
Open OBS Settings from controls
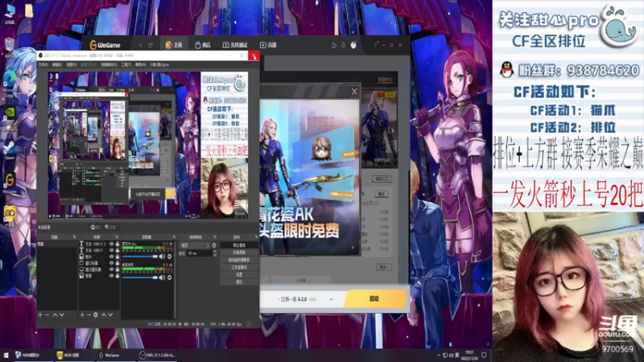coord(239,274)
